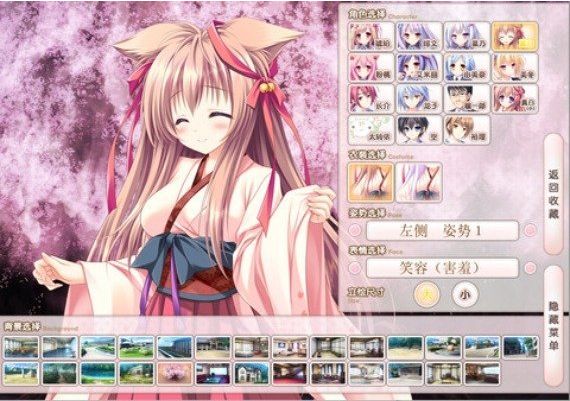Set standing picture size to small 小

coord(465,294)
